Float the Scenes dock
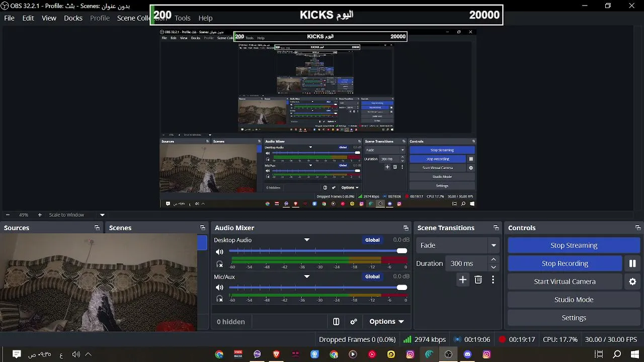The image size is (644, 362). (202, 228)
